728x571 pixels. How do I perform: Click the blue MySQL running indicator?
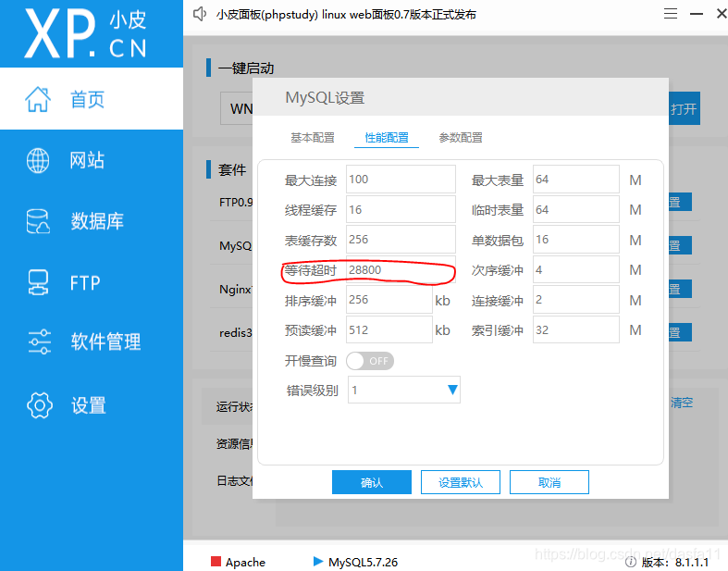[x=318, y=561]
